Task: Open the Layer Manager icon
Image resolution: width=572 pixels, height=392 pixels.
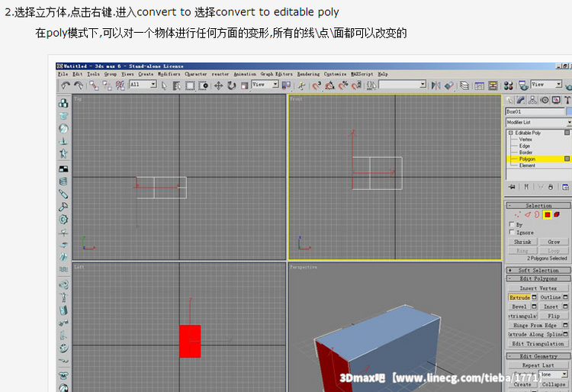Action: [464, 85]
